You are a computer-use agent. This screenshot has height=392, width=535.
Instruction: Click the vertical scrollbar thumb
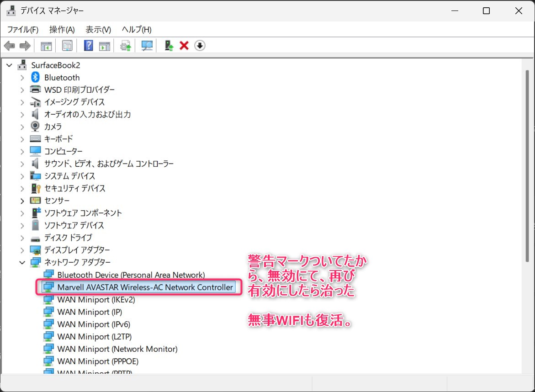point(527,166)
